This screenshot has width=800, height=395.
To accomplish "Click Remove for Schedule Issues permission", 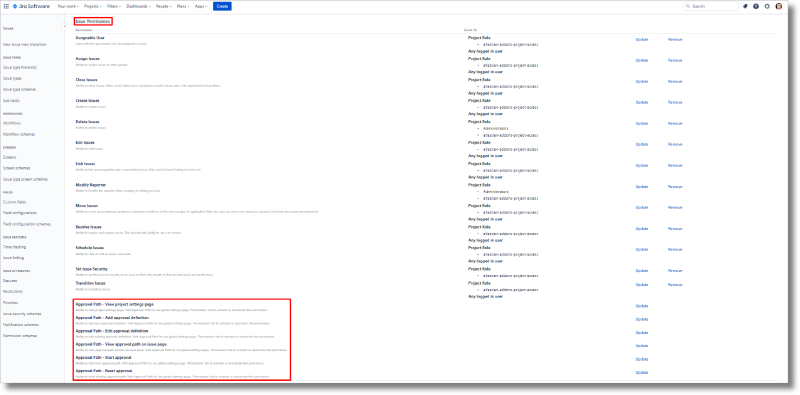I will pyautogui.click(x=675, y=250).
